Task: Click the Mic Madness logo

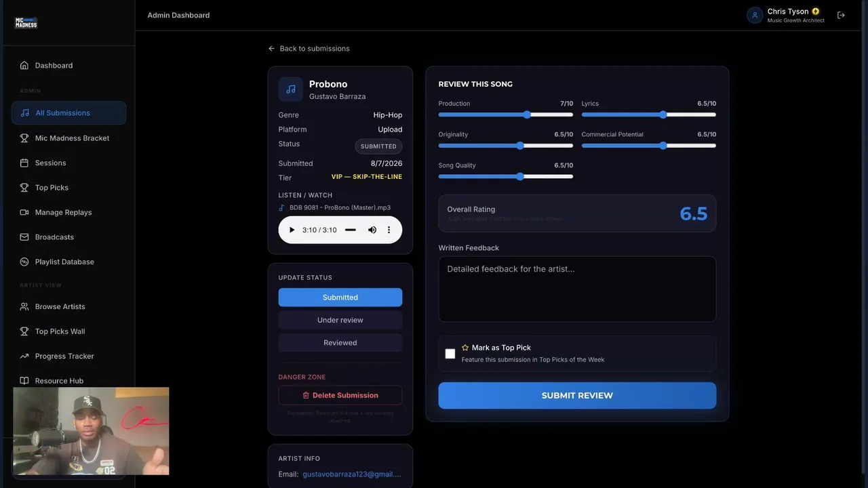Action: pyautogui.click(x=26, y=22)
